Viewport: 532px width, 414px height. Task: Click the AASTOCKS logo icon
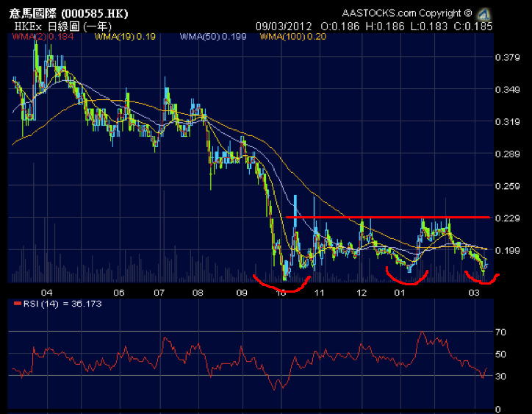(484, 13)
